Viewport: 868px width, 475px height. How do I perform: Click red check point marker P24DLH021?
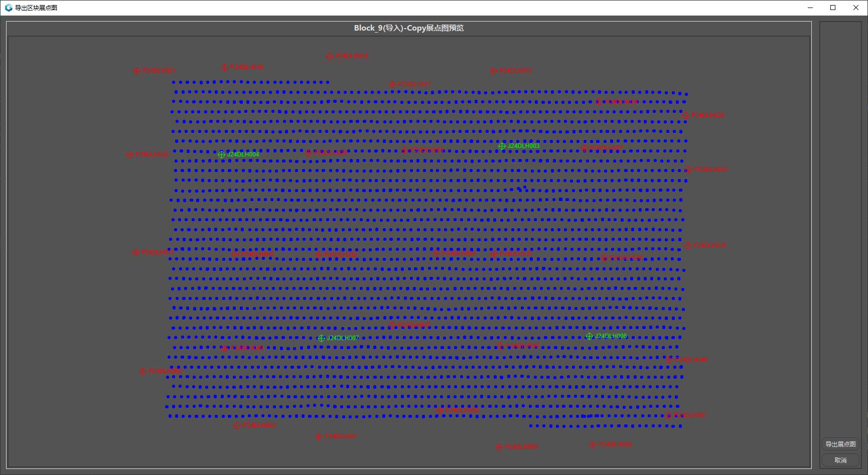136,71
